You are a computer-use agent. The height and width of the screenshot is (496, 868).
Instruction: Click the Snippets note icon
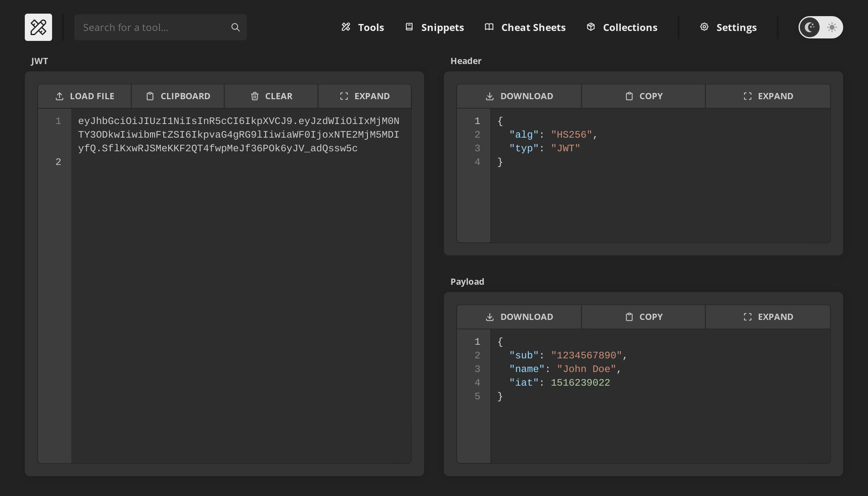tap(409, 27)
